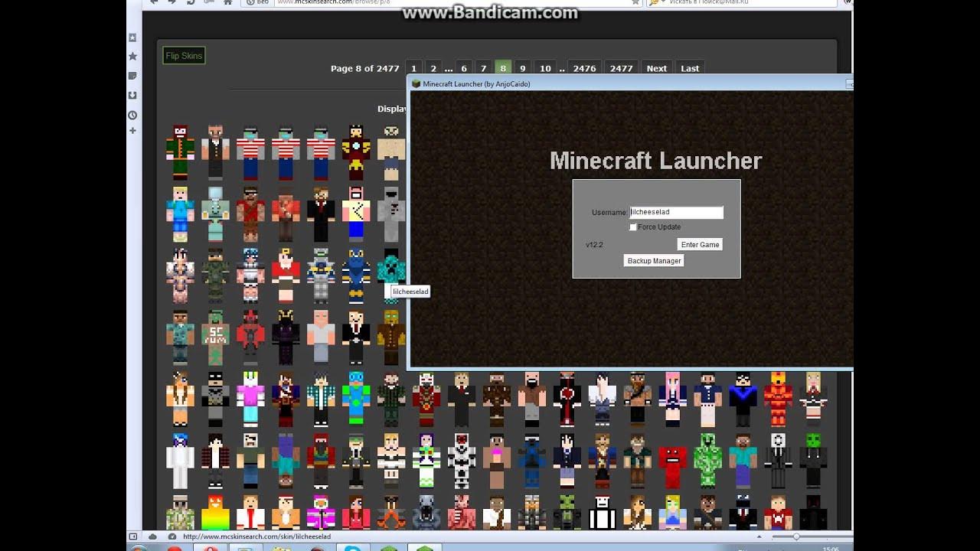Image resolution: width=980 pixels, height=551 pixels.
Task: Select the man in black vest skin
Action: pyautogui.click(x=215, y=152)
